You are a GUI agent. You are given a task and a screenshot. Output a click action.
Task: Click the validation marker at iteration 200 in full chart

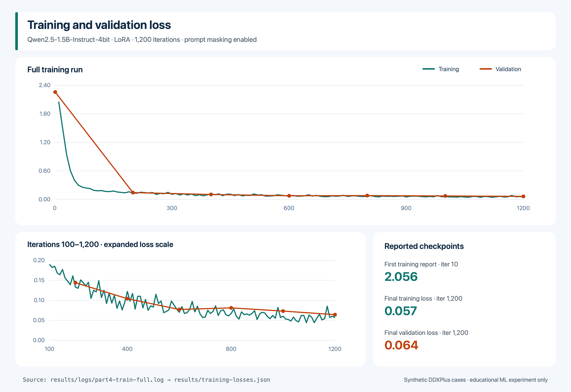click(x=133, y=193)
